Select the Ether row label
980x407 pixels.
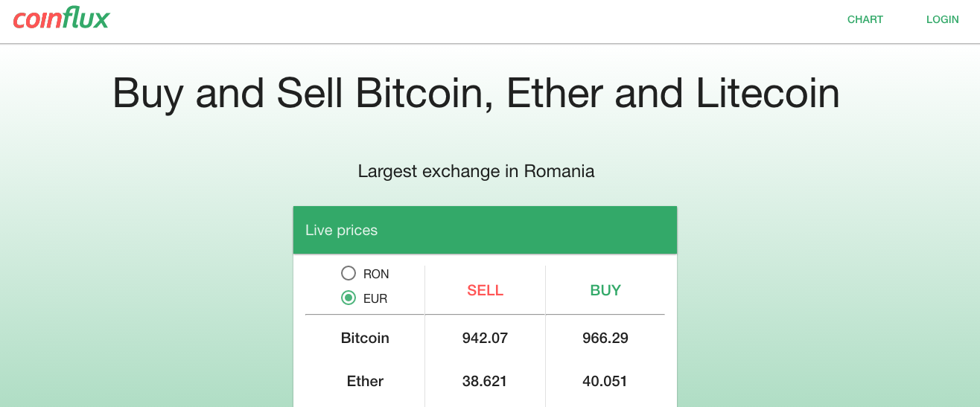[x=365, y=382]
